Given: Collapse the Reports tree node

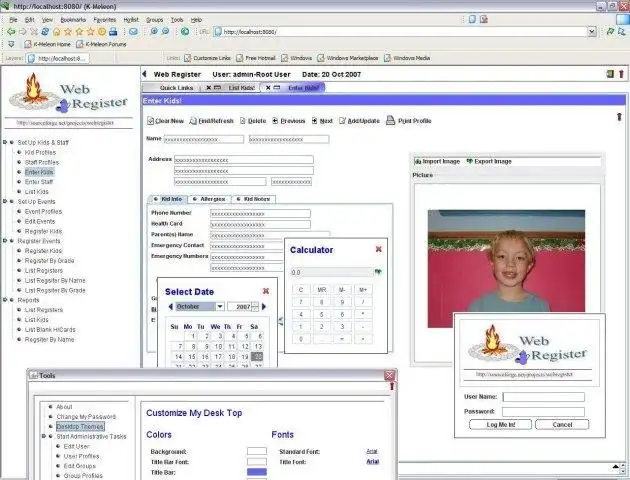Looking at the screenshot, I should click(x=5, y=300).
